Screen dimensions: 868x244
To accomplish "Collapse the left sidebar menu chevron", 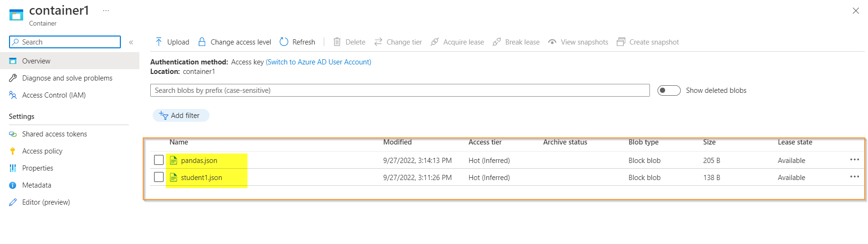I will coord(131,42).
